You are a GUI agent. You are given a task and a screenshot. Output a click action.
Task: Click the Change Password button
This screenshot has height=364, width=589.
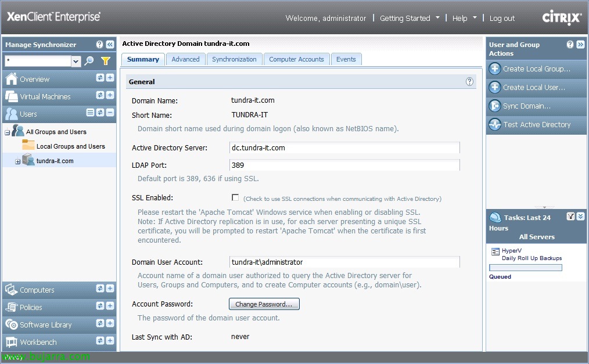pyautogui.click(x=264, y=304)
